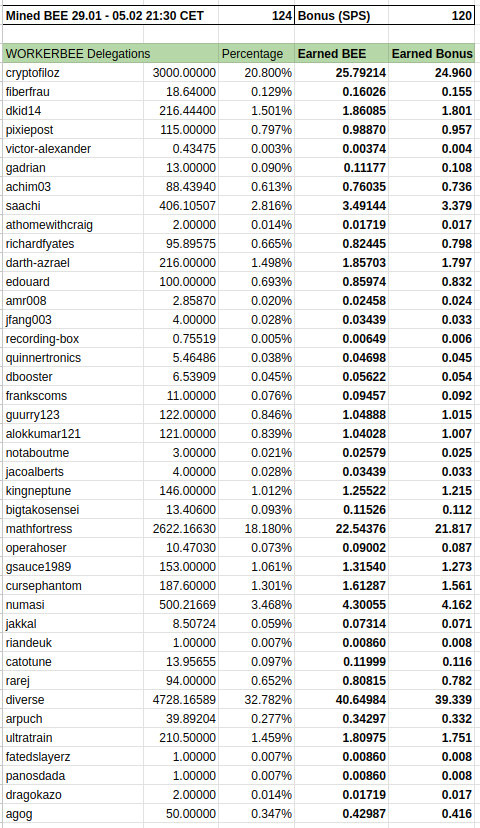
Task: Click the Percentage column header
Action: tap(256, 53)
